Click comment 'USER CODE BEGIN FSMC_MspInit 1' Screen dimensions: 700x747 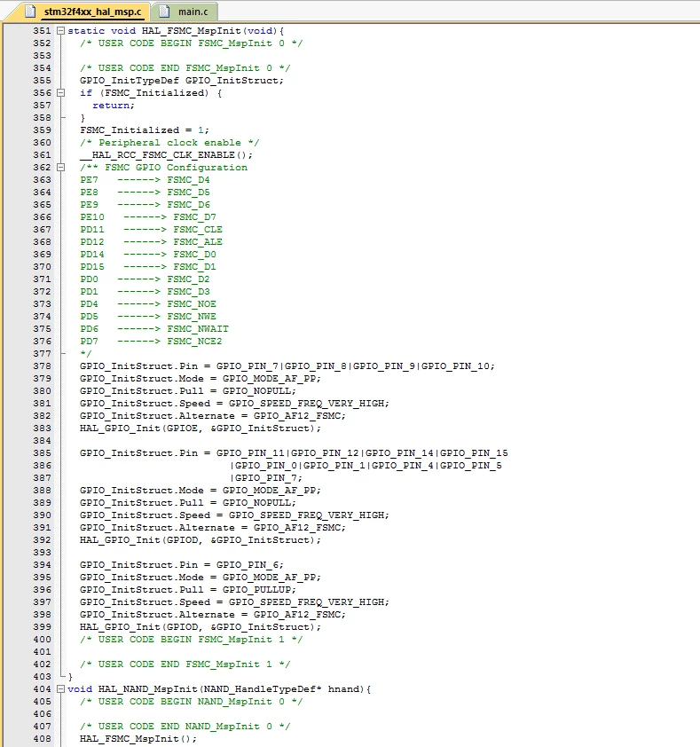tap(191, 640)
